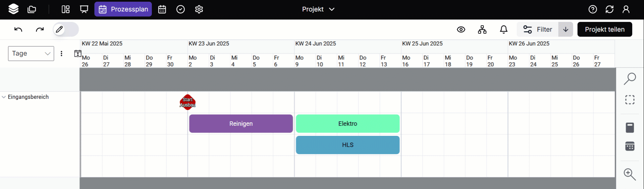Toggle the pencil edit mode switch
Image resolution: width=644 pixels, height=189 pixels.
pos(66,30)
